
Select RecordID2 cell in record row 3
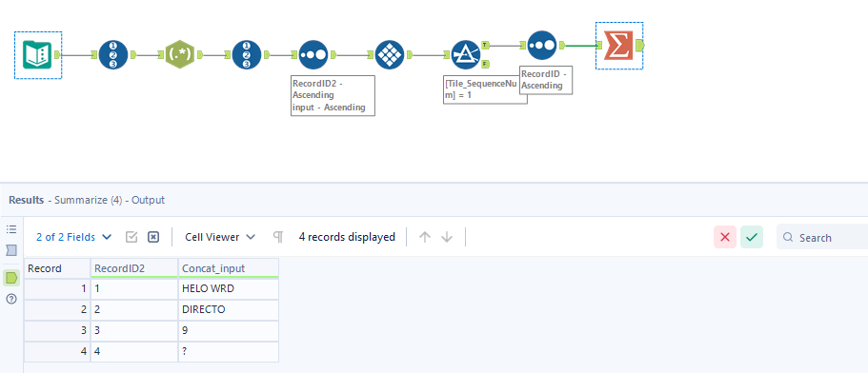coord(134,330)
